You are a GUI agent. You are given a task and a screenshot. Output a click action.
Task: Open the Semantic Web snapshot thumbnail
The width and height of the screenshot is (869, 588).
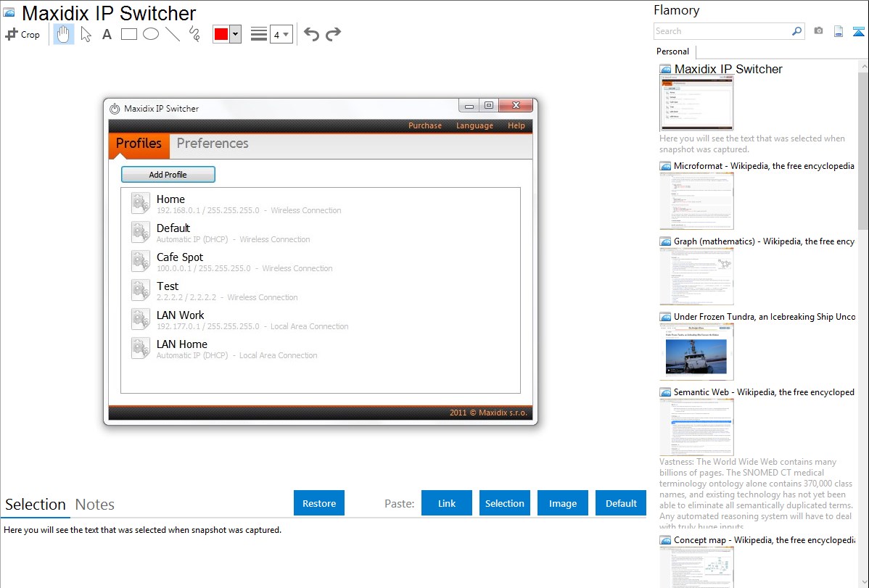[x=696, y=427]
